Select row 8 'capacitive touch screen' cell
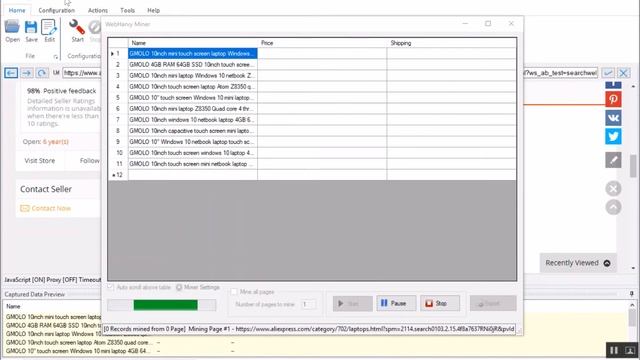The image size is (640, 360). 193,131
